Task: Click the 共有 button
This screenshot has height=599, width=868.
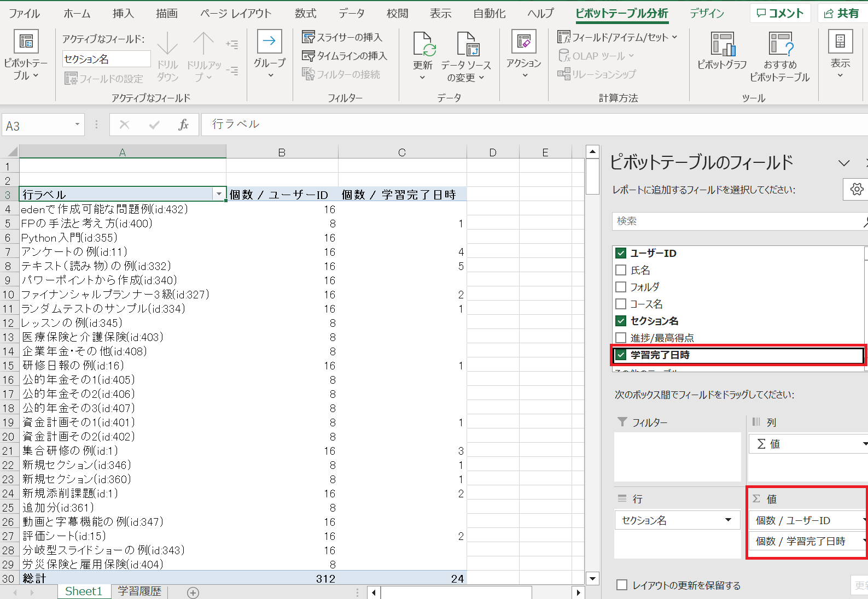Action: click(842, 13)
